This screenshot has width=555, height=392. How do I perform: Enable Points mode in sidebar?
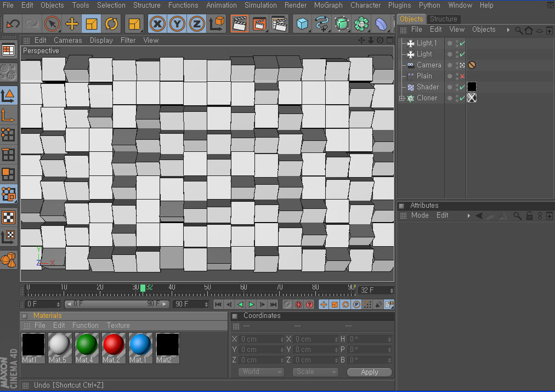(8, 135)
